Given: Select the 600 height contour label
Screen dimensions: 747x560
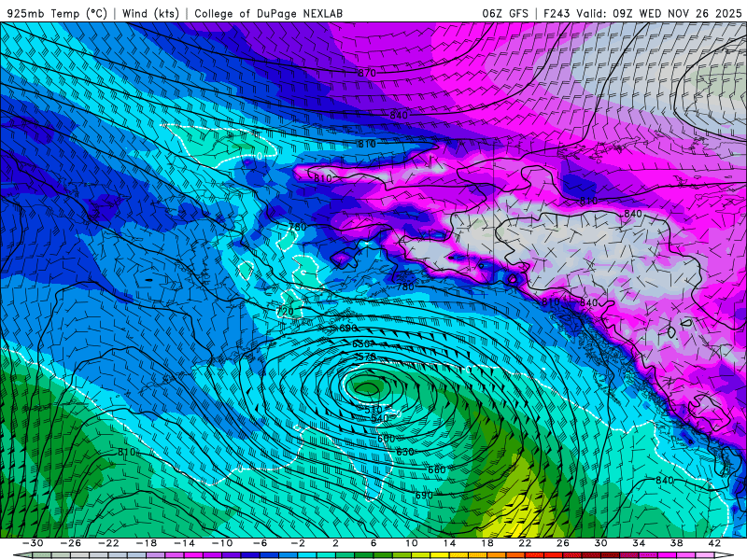Looking at the screenshot, I should point(386,438).
